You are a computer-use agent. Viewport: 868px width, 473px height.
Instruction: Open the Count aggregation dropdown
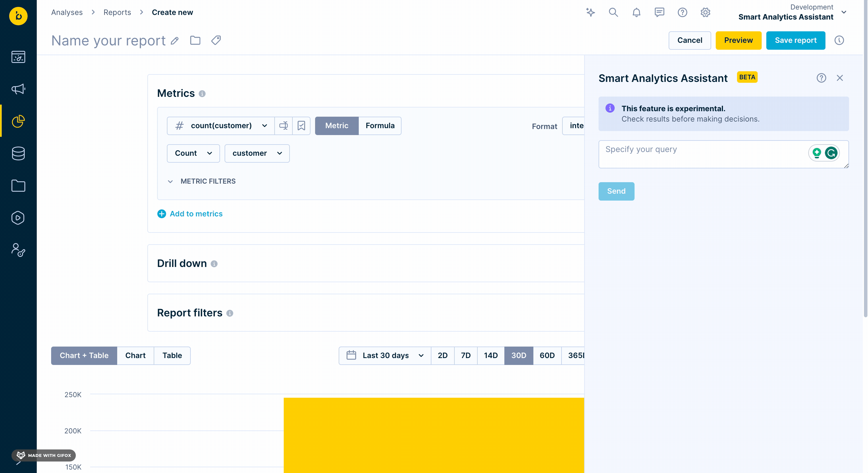click(193, 153)
